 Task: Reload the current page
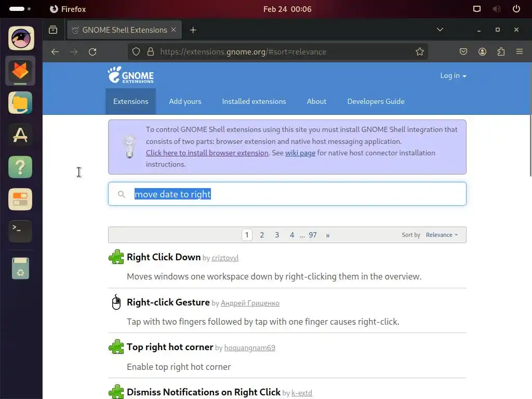pos(92,51)
